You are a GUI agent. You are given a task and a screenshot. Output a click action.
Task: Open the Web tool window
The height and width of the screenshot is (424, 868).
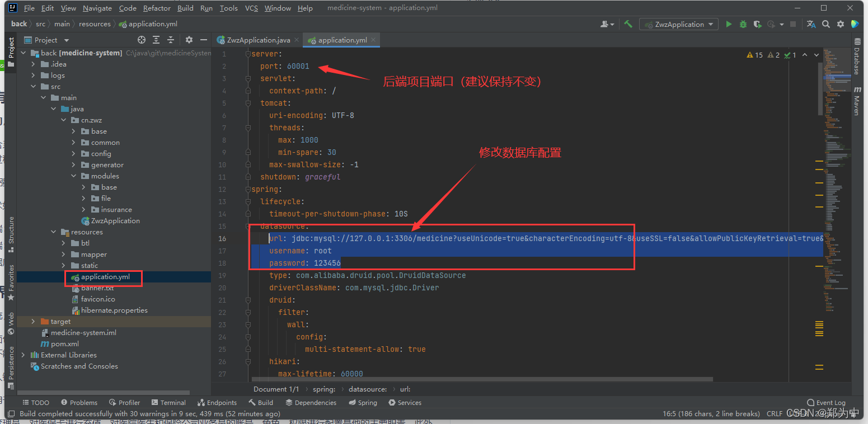tap(11, 324)
